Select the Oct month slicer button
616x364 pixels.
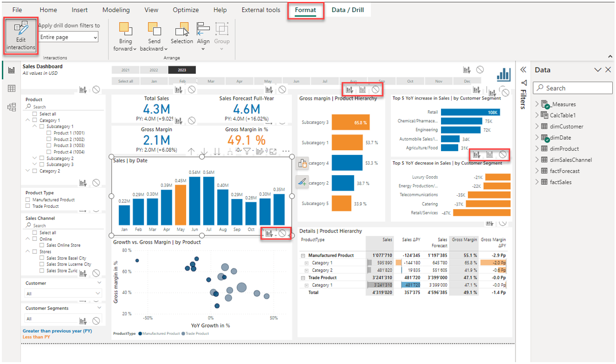410,81
